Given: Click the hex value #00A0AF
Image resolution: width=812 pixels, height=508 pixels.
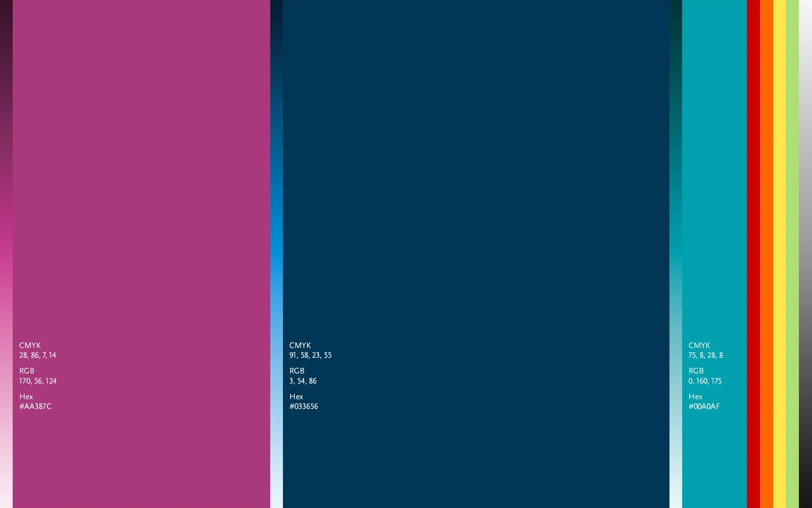Looking at the screenshot, I should pos(704,406).
